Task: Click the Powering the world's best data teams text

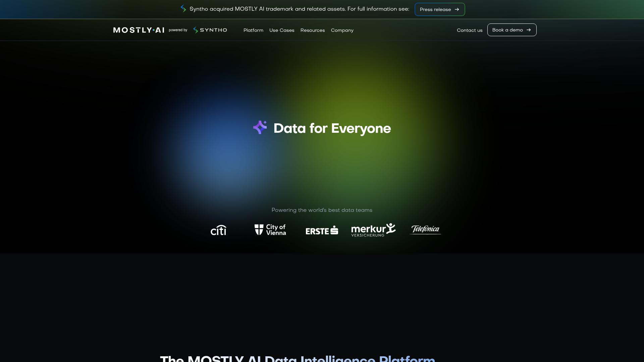Action: (322, 210)
